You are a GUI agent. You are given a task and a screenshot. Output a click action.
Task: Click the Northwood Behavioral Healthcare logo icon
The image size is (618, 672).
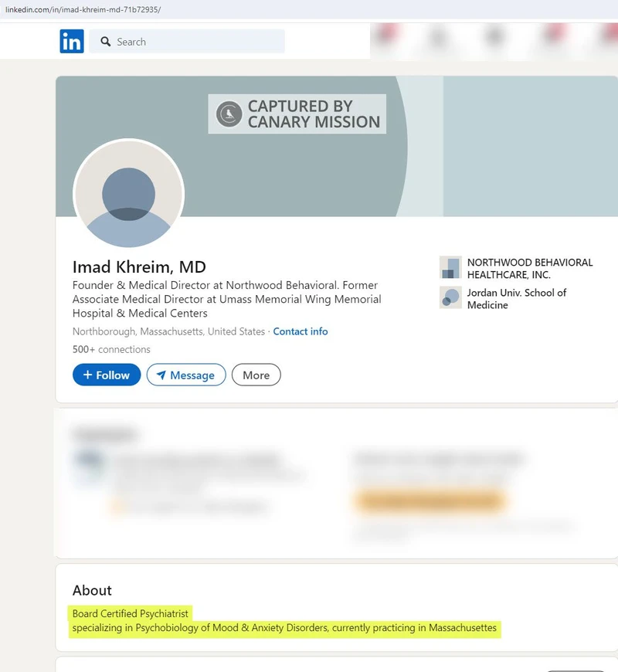point(450,267)
